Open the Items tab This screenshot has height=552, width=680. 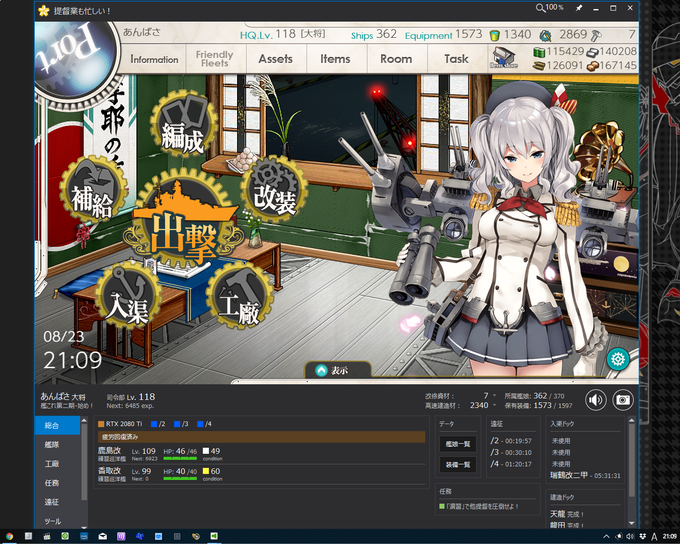(x=335, y=59)
